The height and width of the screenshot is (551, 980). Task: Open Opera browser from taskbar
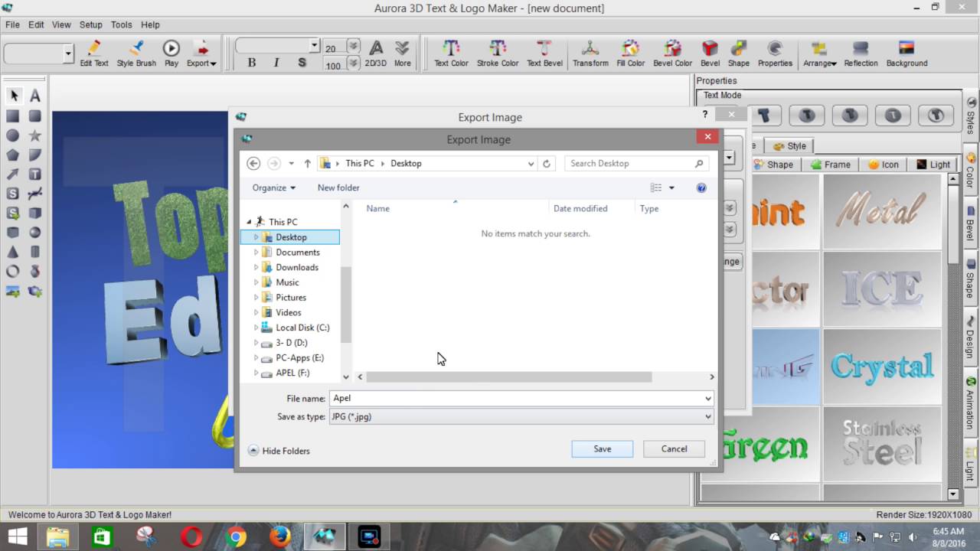click(x=191, y=536)
